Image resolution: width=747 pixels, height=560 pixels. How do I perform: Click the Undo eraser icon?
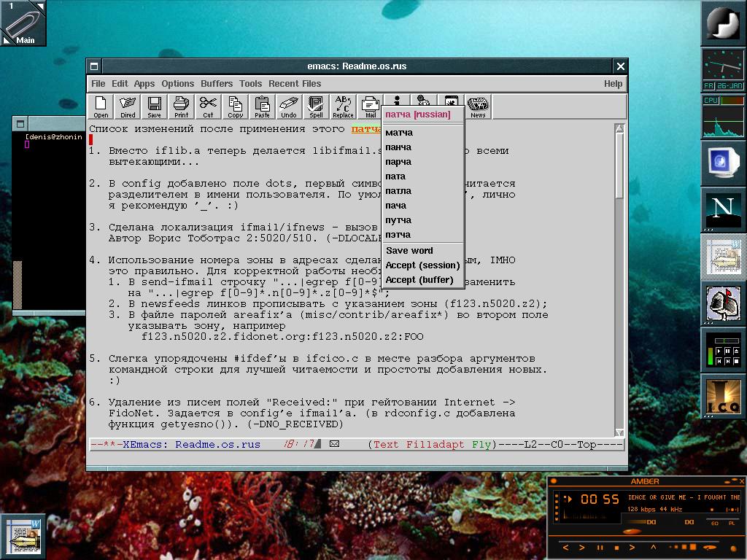point(289,106)
